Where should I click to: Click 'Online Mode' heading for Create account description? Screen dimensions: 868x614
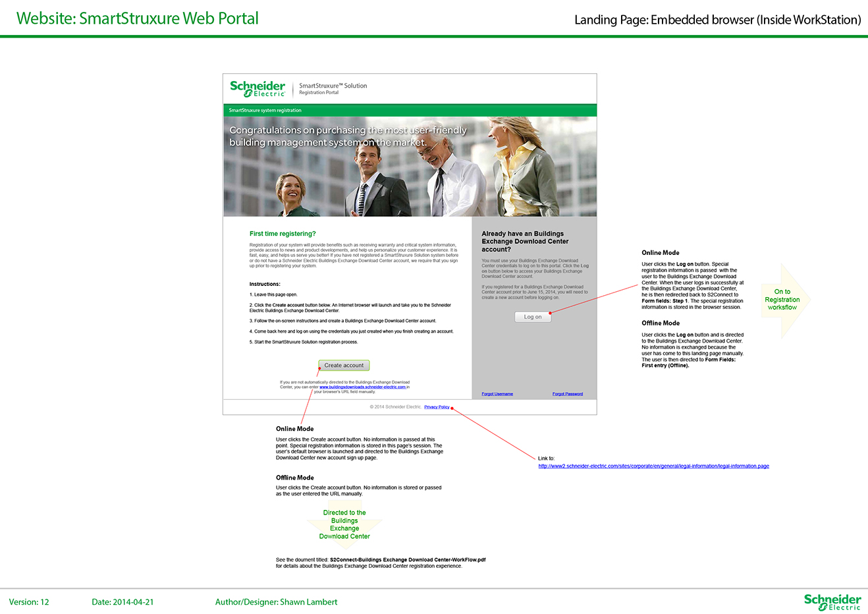click(294, 429)
